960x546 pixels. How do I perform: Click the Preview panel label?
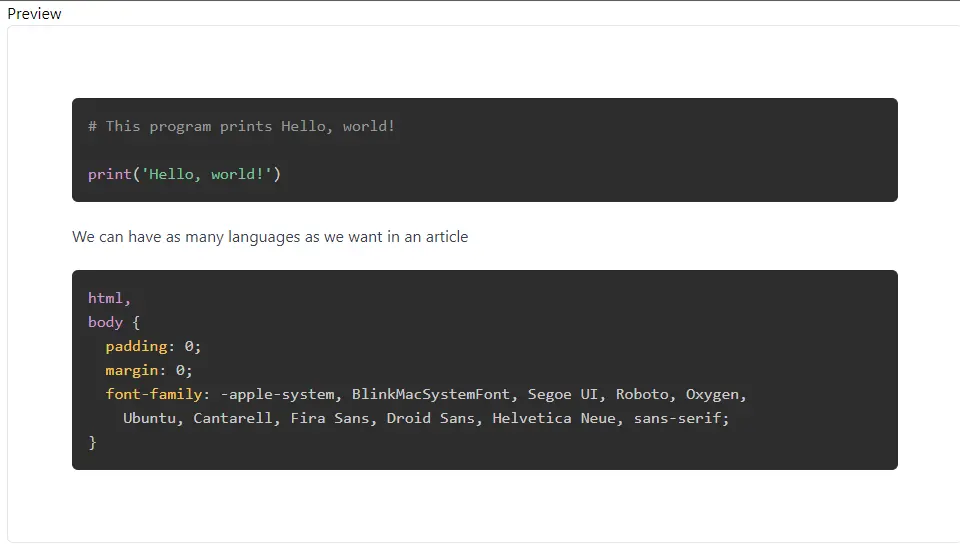click(34, 14)
